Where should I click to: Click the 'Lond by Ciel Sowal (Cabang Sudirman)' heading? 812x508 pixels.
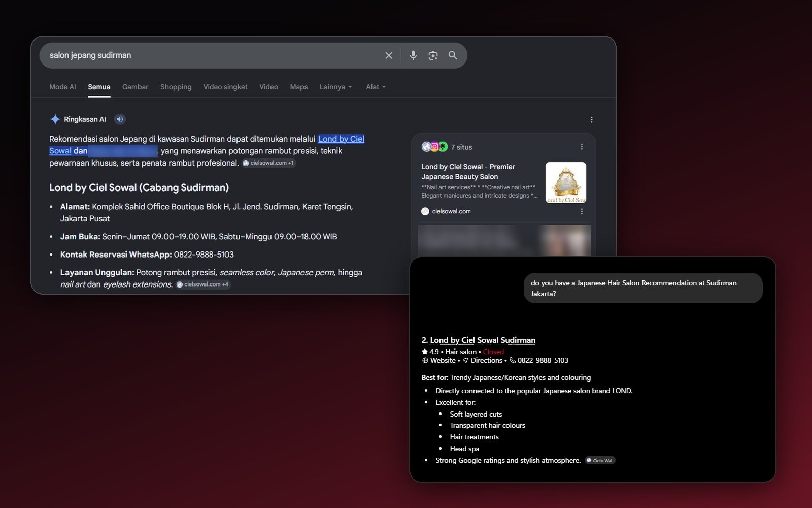click(x=139, y=187)
